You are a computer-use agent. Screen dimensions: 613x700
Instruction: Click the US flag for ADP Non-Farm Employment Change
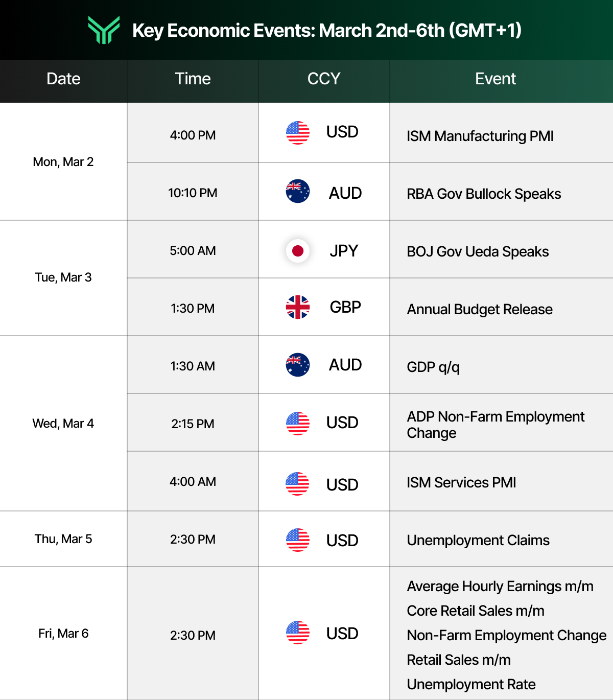coord(298,423)
